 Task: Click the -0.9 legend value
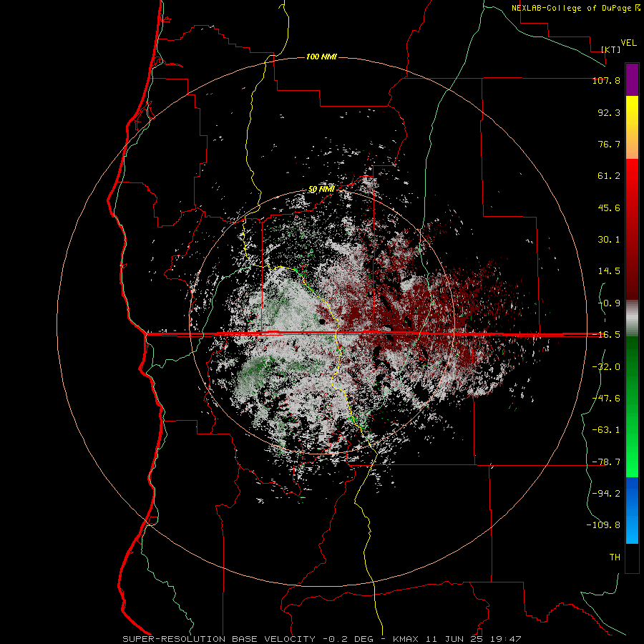click(x=609, y=303)
